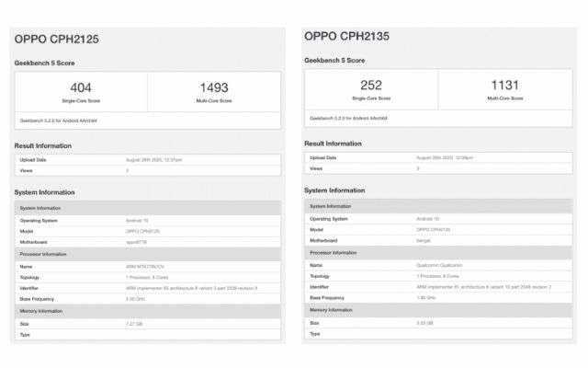Click Operating System label in CPH2135 panel

click(329, 219)
